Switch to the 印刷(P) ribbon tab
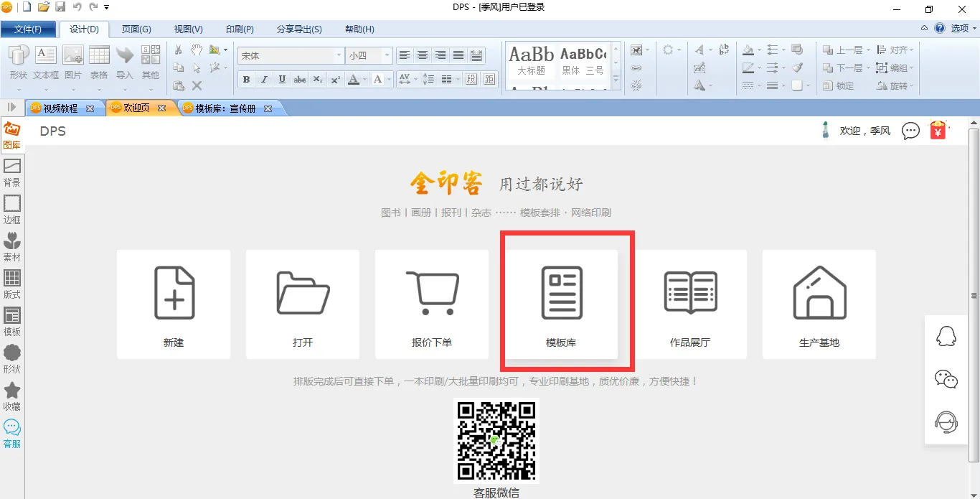980x499 pixels. [x=240, y=29]
